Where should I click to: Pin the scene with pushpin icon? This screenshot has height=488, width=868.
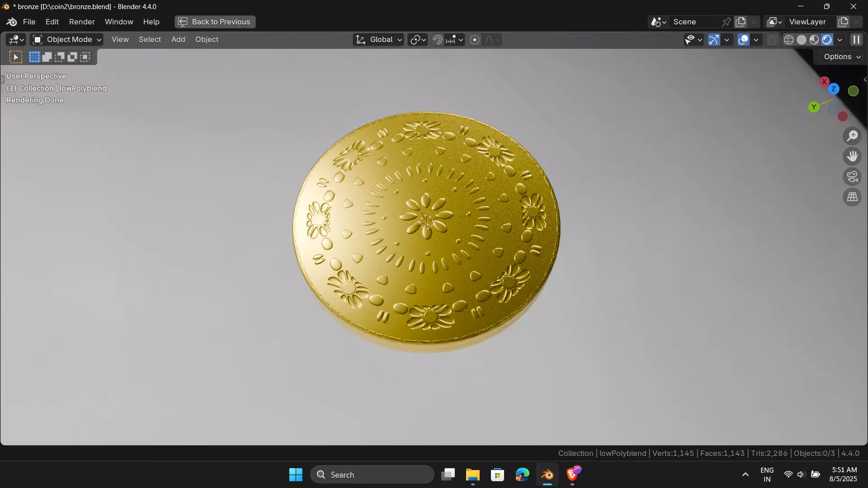click(726, 22)
